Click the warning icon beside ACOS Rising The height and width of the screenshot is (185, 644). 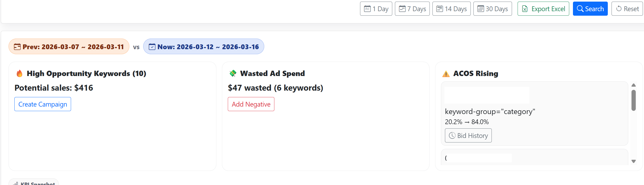[x=446, y=74]
